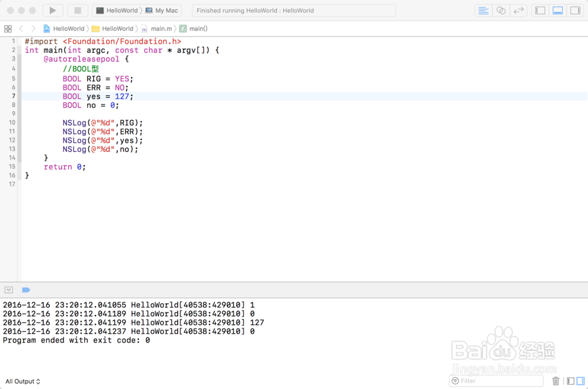
Task: Show the Assistant editor
Action: (x=501, y=11)
